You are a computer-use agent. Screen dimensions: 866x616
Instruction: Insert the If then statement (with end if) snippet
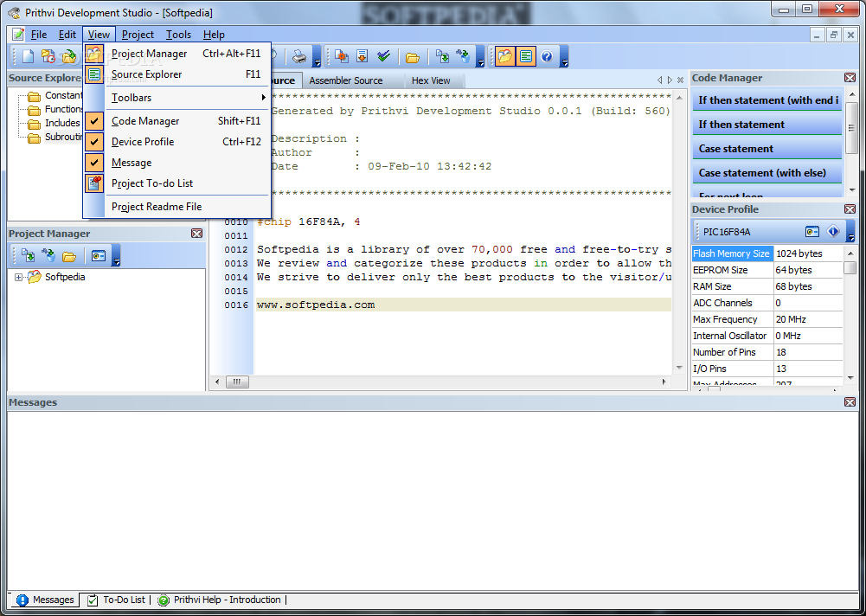click(x=767, y=100)
